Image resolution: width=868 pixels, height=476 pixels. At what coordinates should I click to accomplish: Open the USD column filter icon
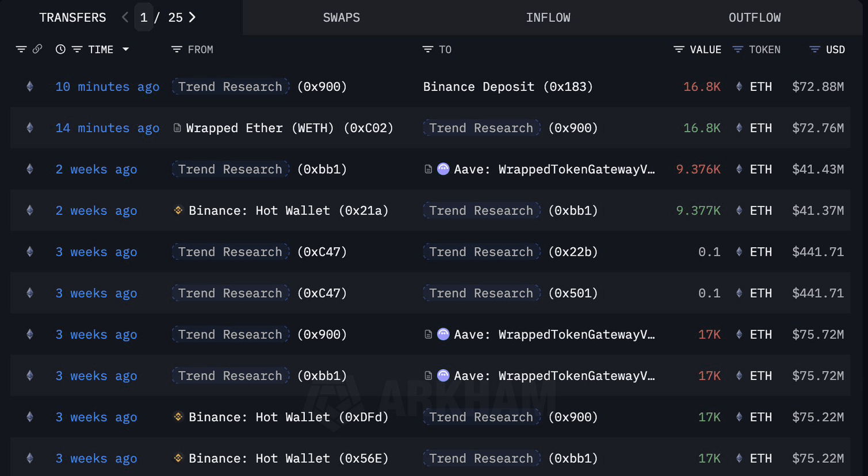click(x=815, y=49)
